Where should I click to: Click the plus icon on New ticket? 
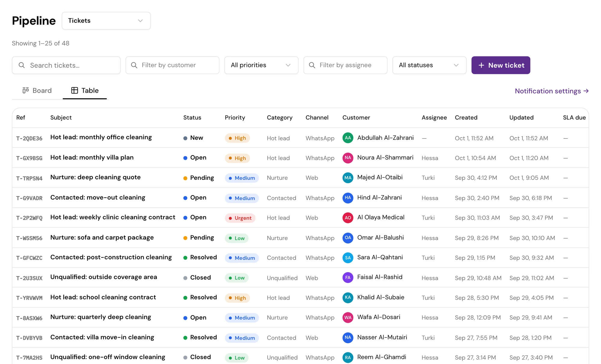point(481,65)
